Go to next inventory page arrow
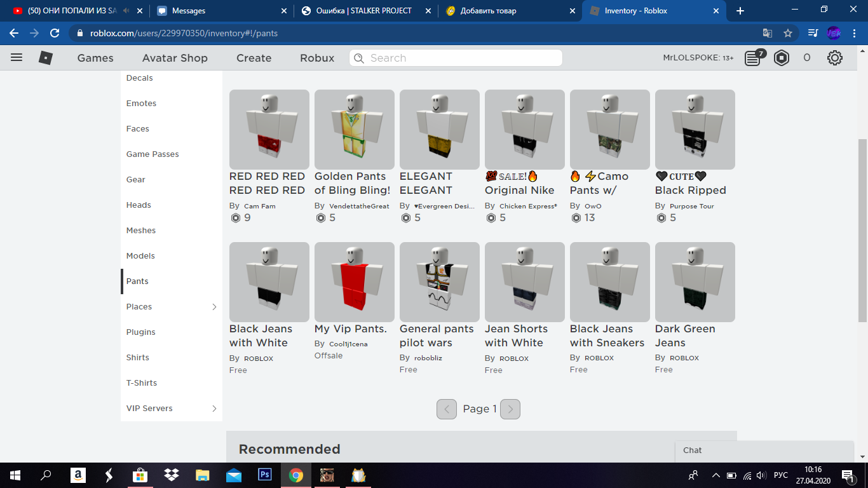Image resolution: width=868 pixels, height=488 pixels. 510,409
